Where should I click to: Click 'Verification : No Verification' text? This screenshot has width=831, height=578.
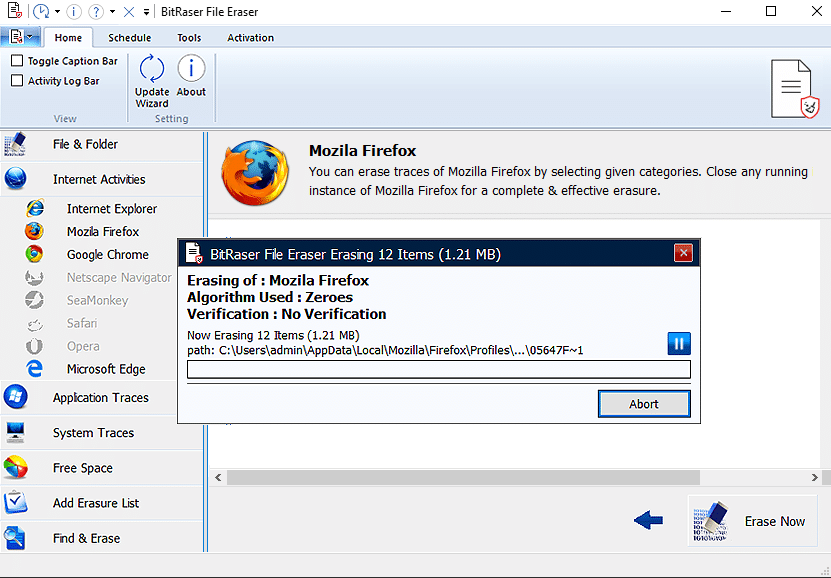286,314
